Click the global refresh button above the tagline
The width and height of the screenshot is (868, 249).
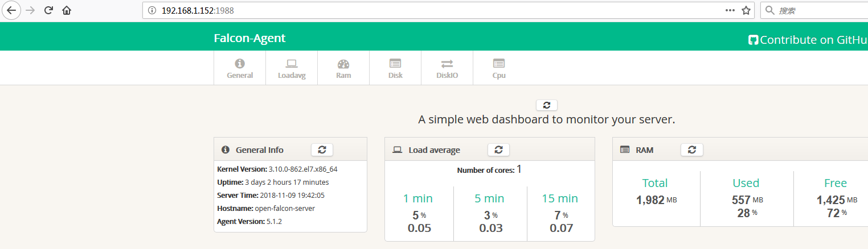coord(547,105)
